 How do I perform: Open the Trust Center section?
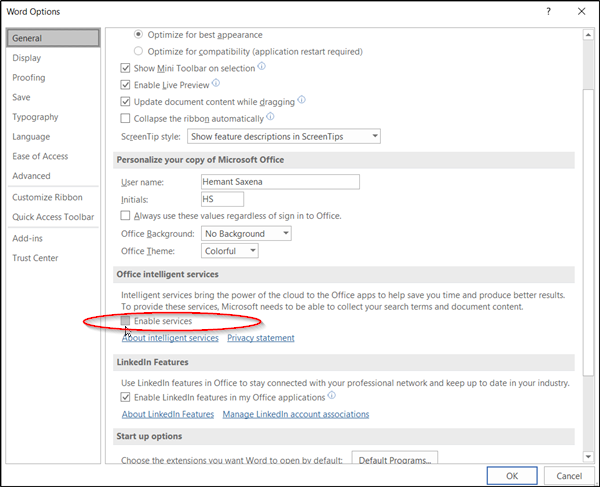[x=35, y=258]
